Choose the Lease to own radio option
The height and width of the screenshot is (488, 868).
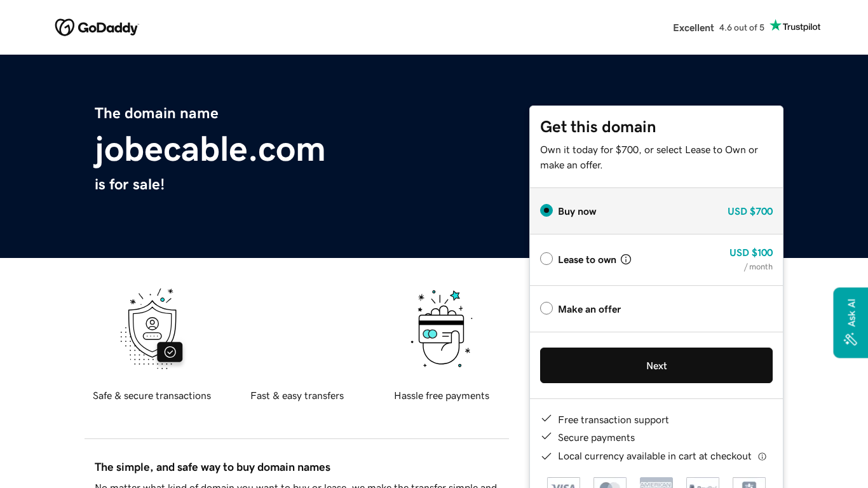pyautogui.click(x=546, y=259)
